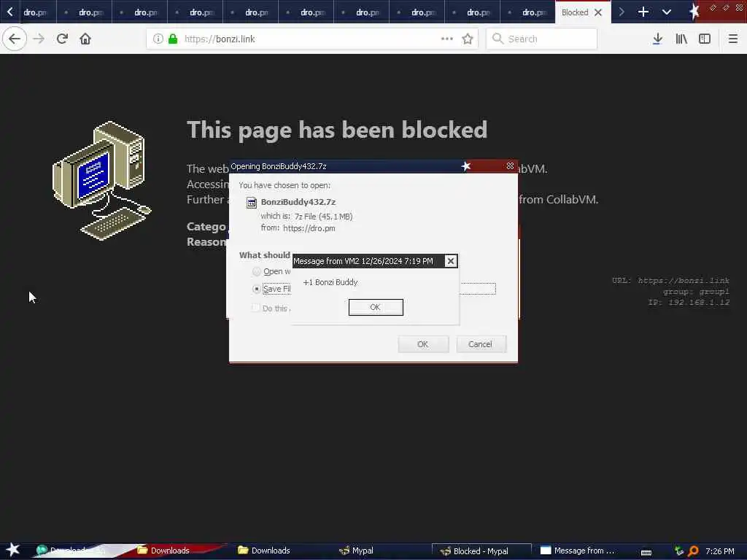Click the network tray icon
This screenshot has height=560, width=747.
679,551
